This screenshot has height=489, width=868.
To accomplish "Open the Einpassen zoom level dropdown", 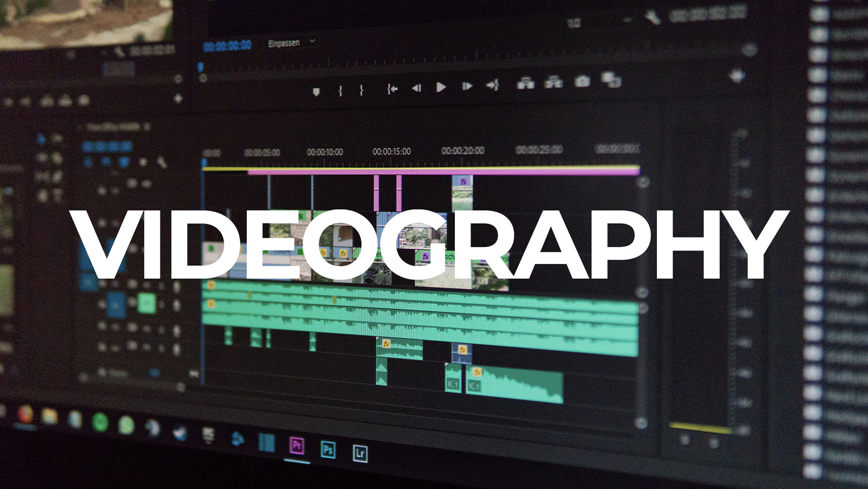I will [x=292, y=43].
